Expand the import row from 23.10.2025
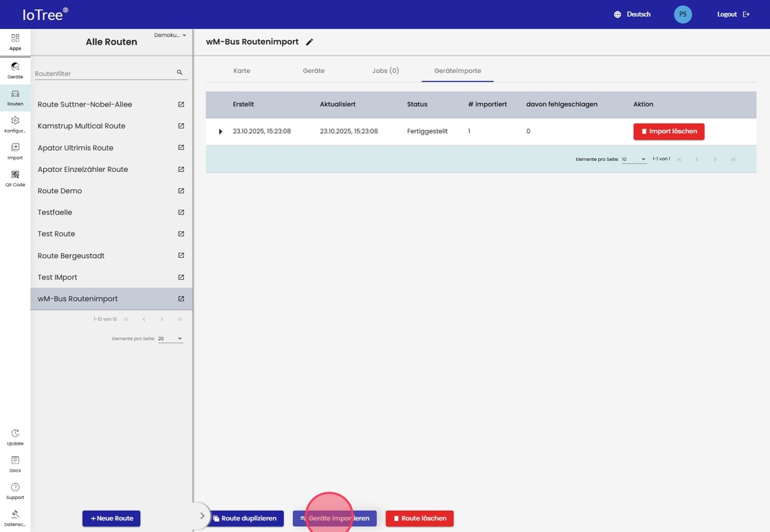The image size is (770, 532). point(221,131)
